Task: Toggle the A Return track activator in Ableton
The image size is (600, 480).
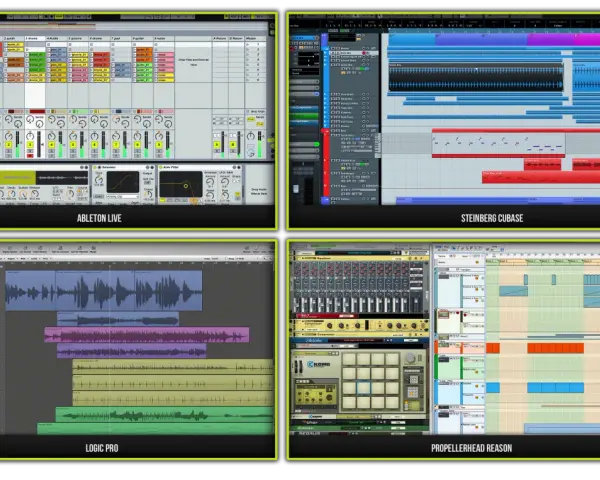Action: [x=217, y=145]
